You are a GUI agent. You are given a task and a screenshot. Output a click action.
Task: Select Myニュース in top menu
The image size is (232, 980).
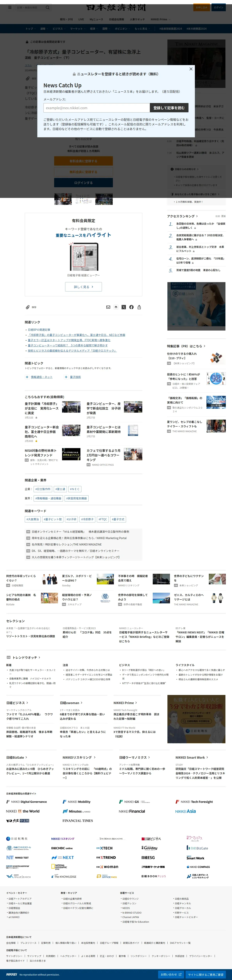click(x=96, y=19)
